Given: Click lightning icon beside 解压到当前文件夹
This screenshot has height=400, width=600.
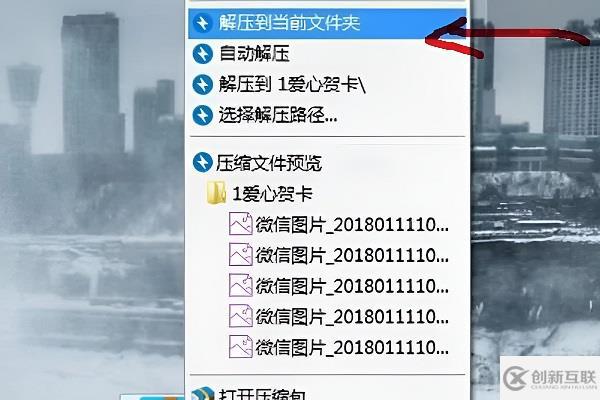Looking at the screenshot, I should 202,23.
